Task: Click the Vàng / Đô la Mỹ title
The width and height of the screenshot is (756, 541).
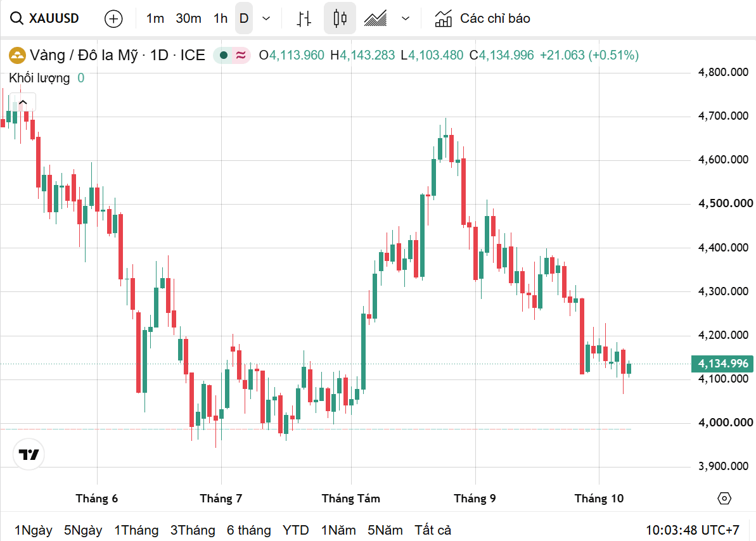Action: [x=84, y=56]
